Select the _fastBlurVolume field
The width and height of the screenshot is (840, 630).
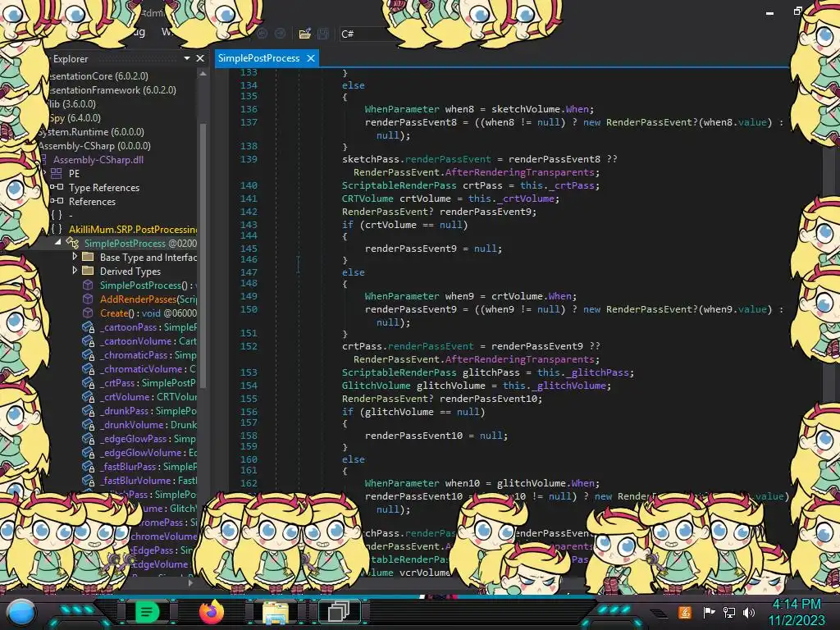point(148,480)
